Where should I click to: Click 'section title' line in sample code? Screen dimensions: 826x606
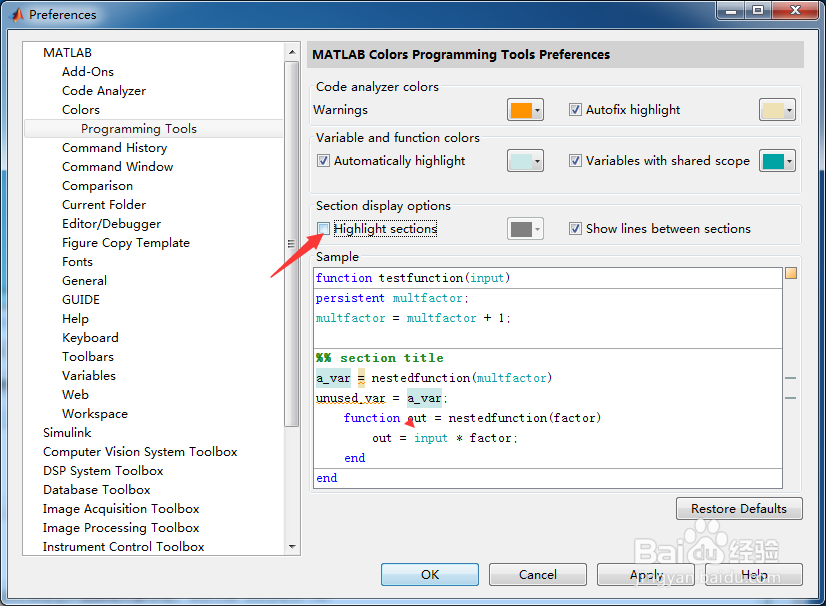(x=380, y=358)
